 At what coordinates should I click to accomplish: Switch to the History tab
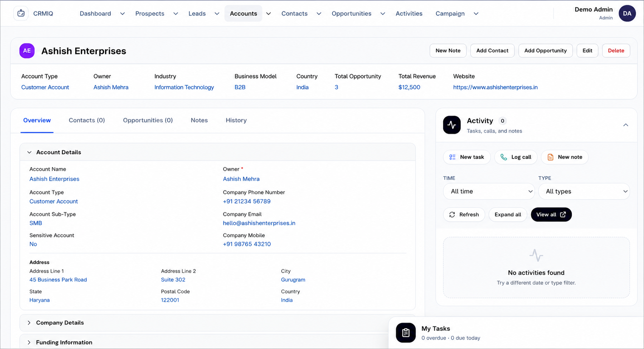click(x=236, y=120)
